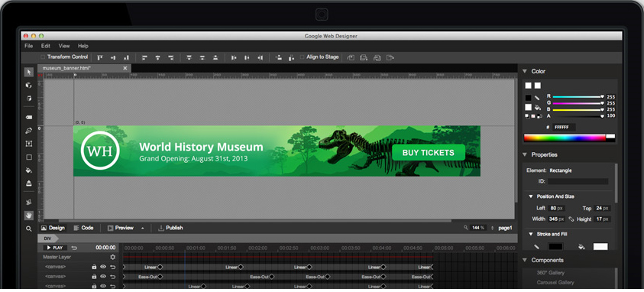Click the black stroke swatch in Stroke and Fill

[555, 247]
